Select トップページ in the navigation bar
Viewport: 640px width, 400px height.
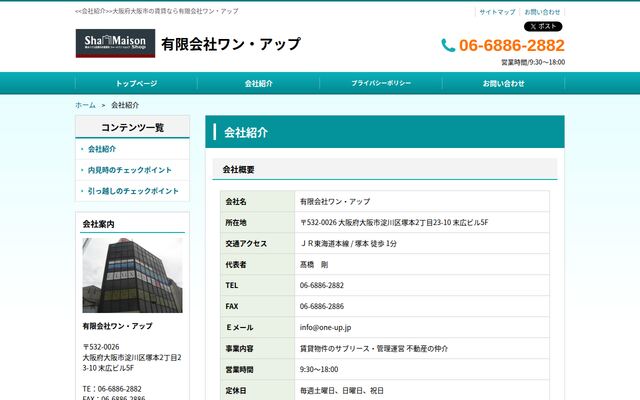coord(136,83)
